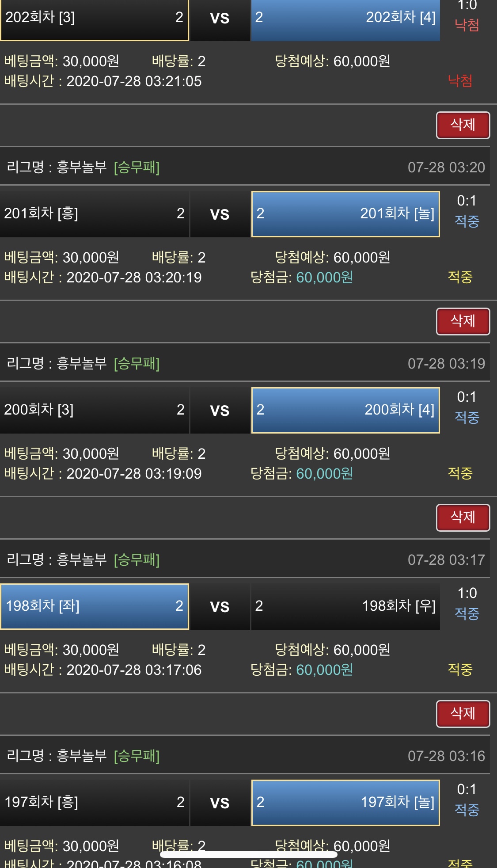The image size is (497, 868).
Task: Open 흥부놀부 league name at 07-28 03:19
Action: 82,364
